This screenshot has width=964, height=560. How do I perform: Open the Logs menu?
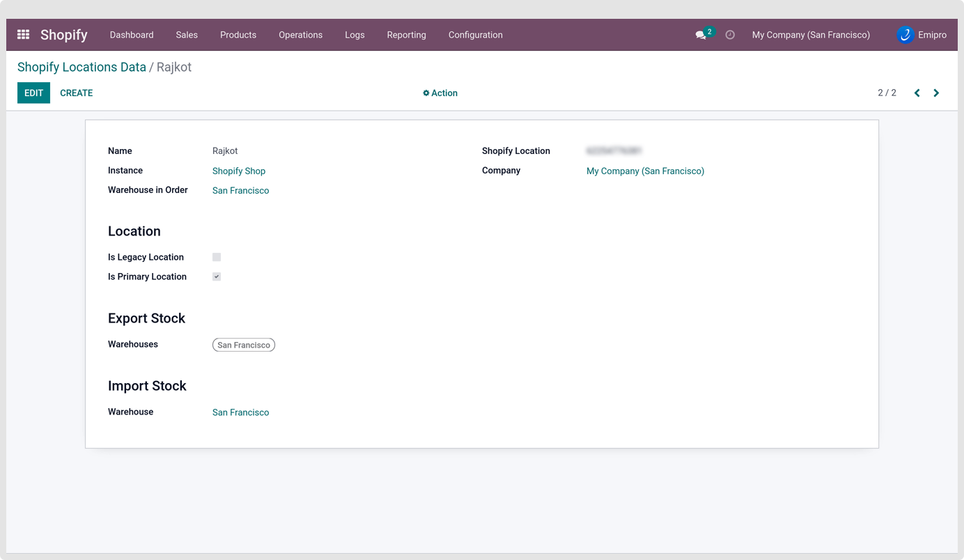355,35
